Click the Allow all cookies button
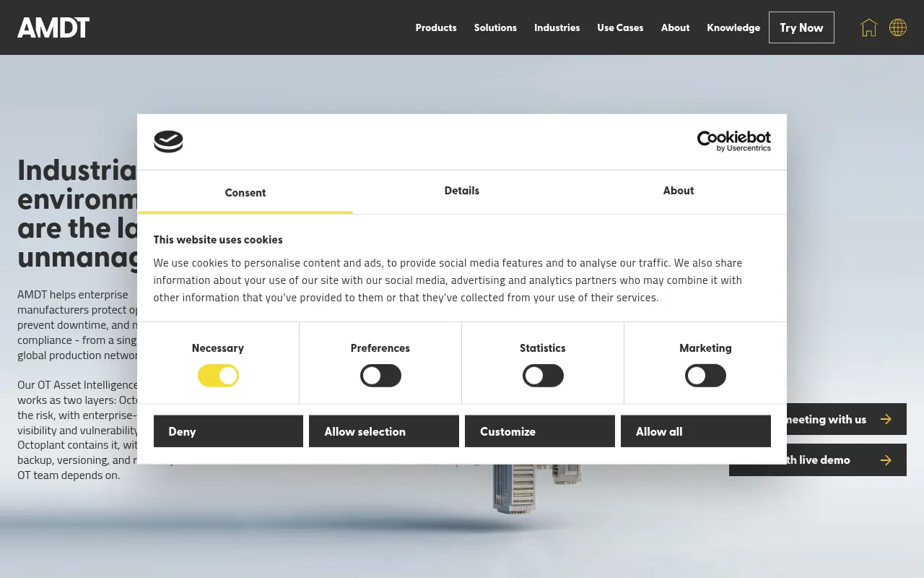 click(x=696, y=431)
